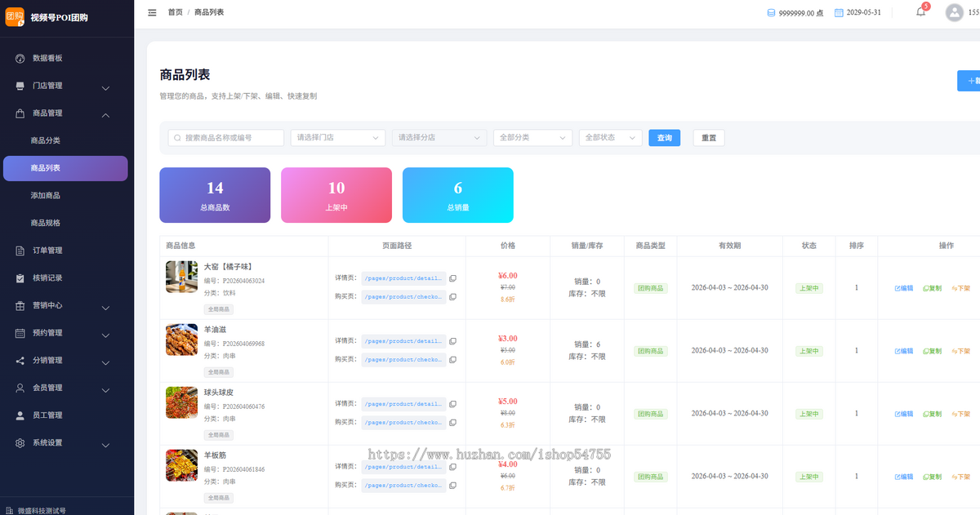Open the 全部分类 dropdown
This screenshot has height=515, width=980.
532,138
